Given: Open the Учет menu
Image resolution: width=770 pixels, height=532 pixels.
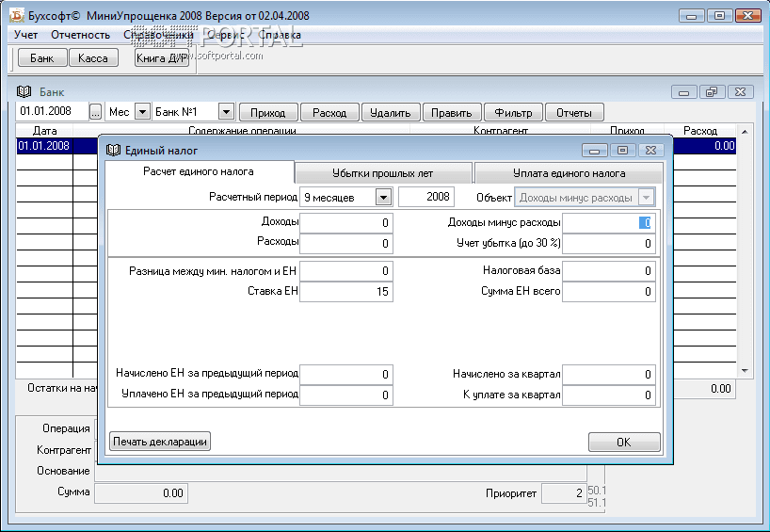Looking at the screenshot, I should pos(26,35).
